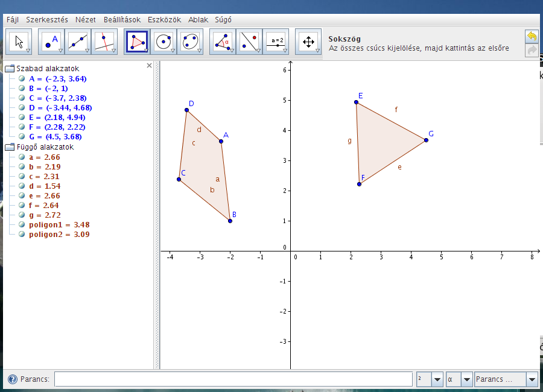The image size is (543, 392).
Task: Select the Line through two points tool
Action: tap(78, 42)
